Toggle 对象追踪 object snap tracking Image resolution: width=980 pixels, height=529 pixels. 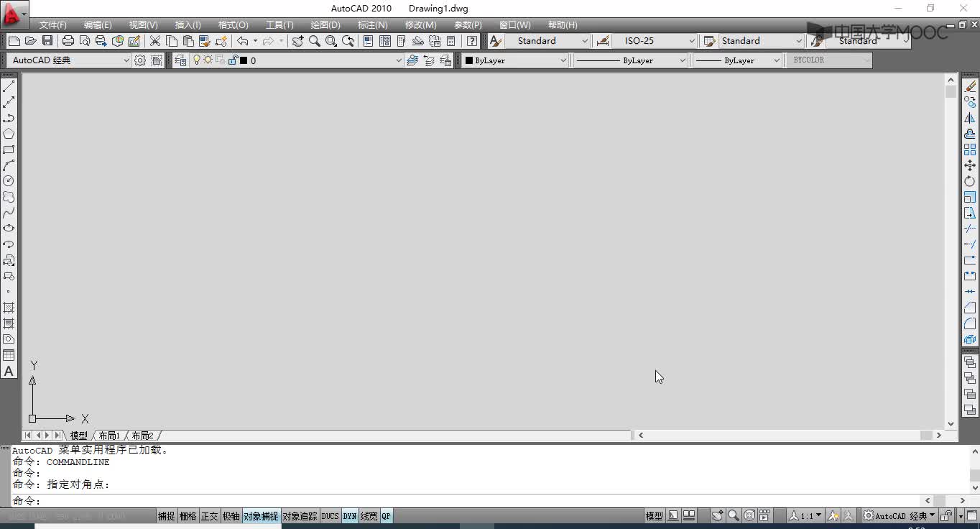300,516
